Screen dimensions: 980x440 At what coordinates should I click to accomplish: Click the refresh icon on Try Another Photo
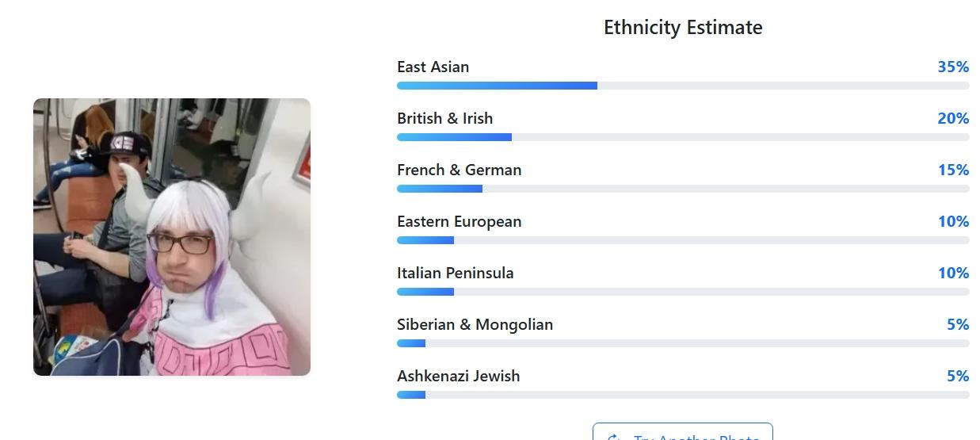pos(614,437)
